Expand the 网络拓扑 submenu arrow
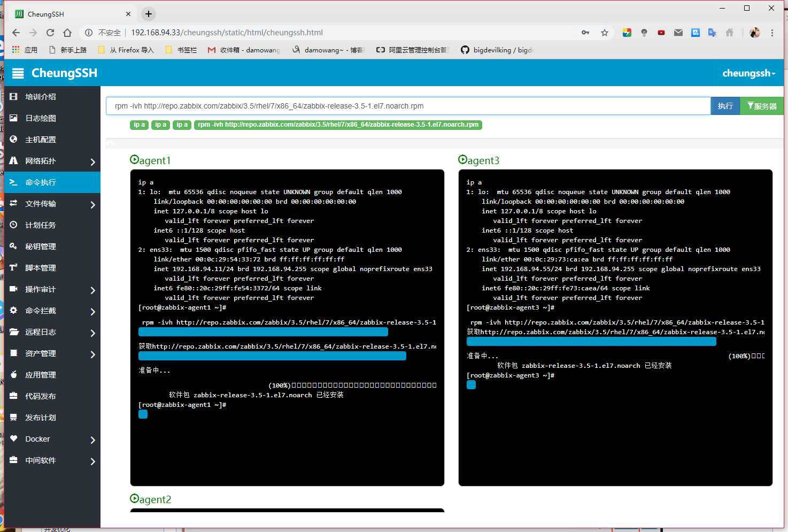 (92, 161)
